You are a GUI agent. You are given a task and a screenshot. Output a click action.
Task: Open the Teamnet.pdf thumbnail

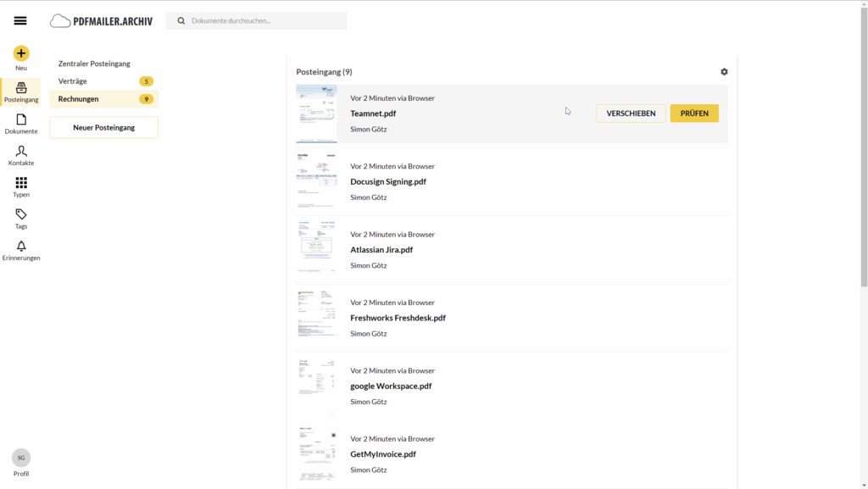point(317,114)
